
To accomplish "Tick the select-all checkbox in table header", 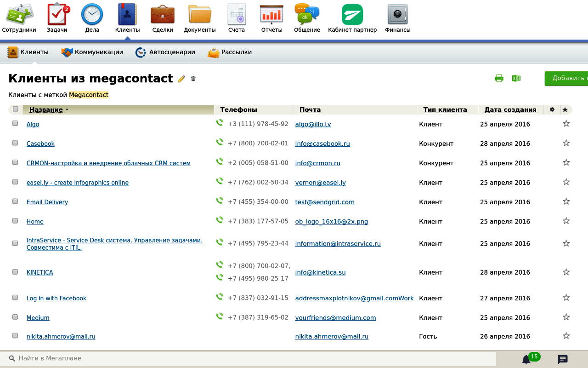I will (16, 109).
